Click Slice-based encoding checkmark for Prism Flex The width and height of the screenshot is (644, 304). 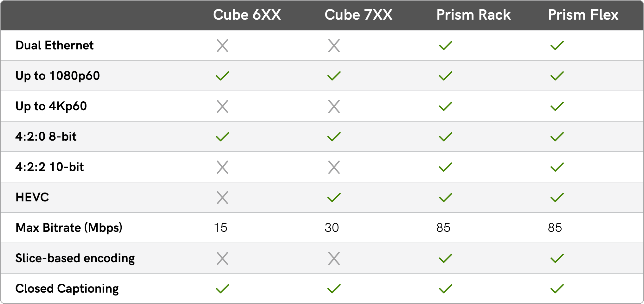[557, 258]
